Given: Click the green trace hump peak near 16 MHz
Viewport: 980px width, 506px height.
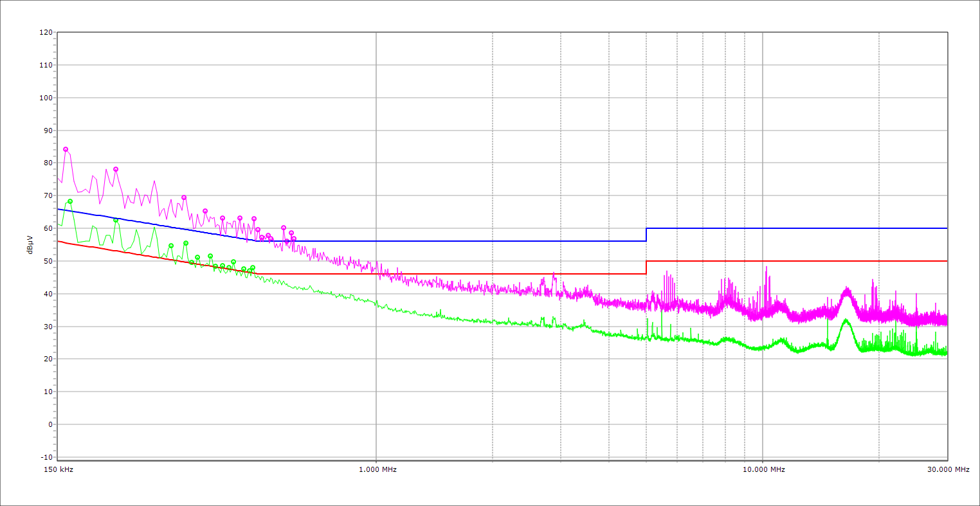Looking at the screenshot, I should pyautogui.click(x=846, y=320).
